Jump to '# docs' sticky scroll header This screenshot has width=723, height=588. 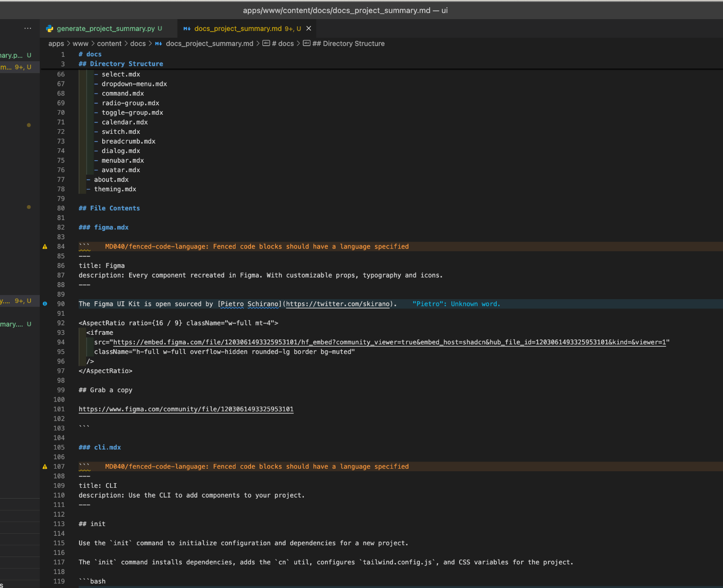pyautogui.click(x=90, y=54)
